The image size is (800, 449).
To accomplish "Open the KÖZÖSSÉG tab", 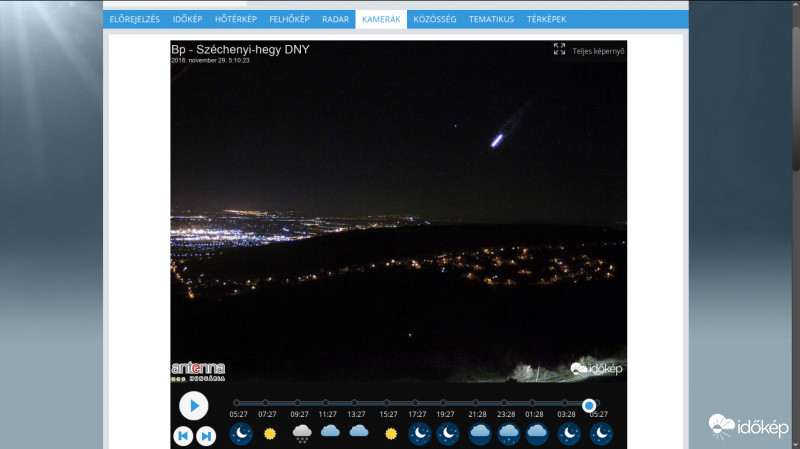I will click(435, 19).
